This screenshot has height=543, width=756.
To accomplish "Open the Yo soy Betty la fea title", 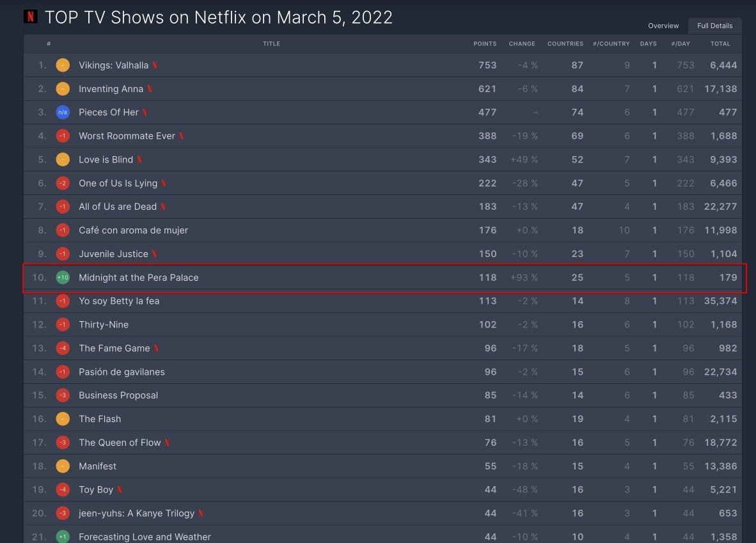I will coord(119,301).
